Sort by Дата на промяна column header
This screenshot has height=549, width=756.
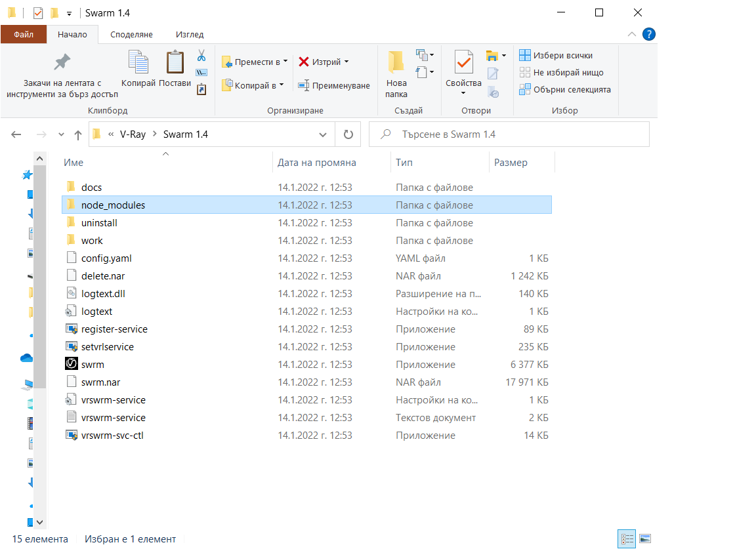click(x=331, y=163)
